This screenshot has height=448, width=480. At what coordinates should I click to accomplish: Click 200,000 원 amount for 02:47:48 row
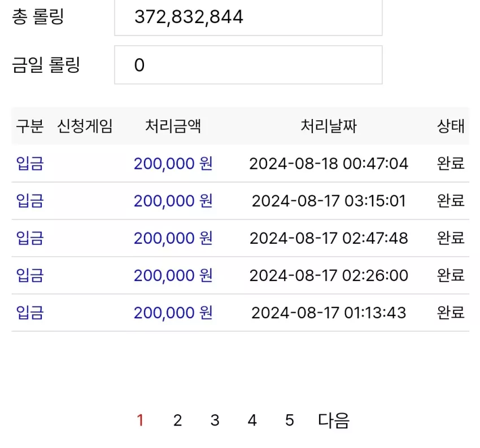173,238
